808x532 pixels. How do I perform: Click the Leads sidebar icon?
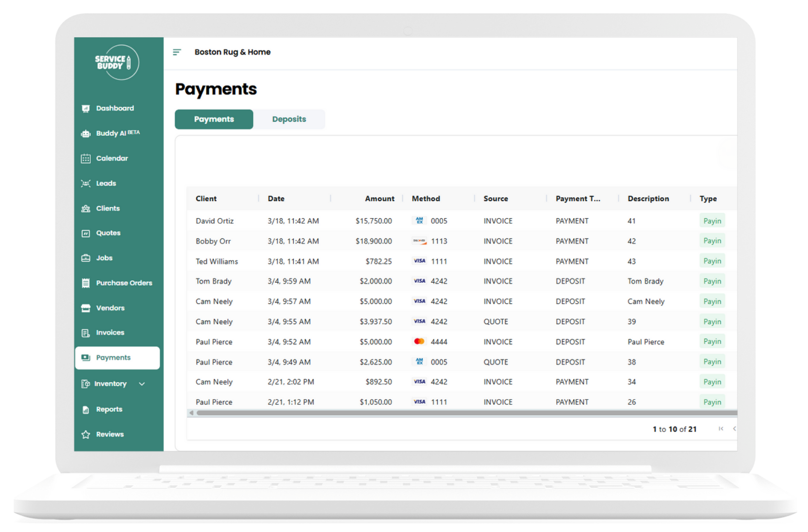pos(86,183)
